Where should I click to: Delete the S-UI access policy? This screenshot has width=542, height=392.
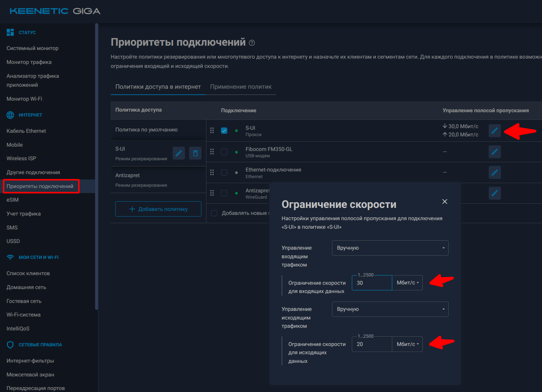pos(195,153)
